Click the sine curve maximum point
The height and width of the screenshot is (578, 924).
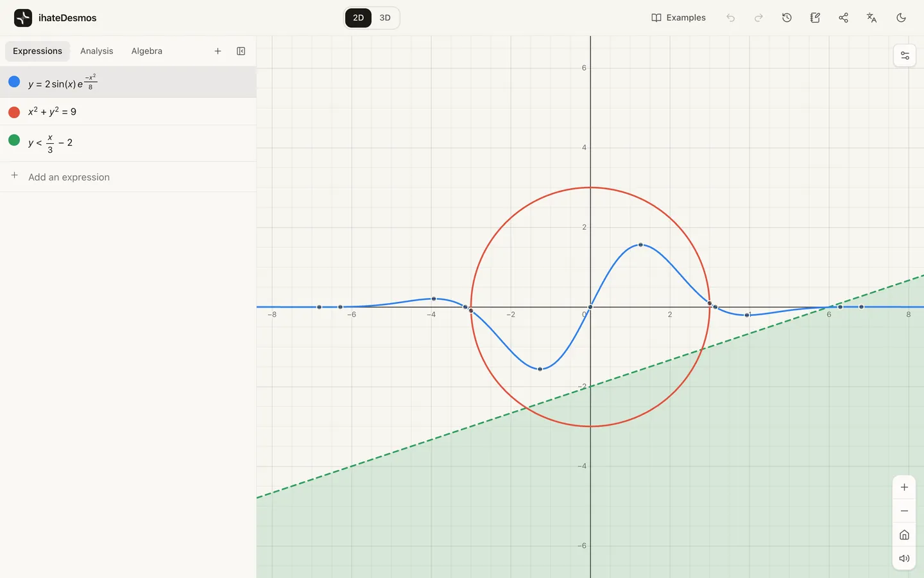tap(640, 245)
